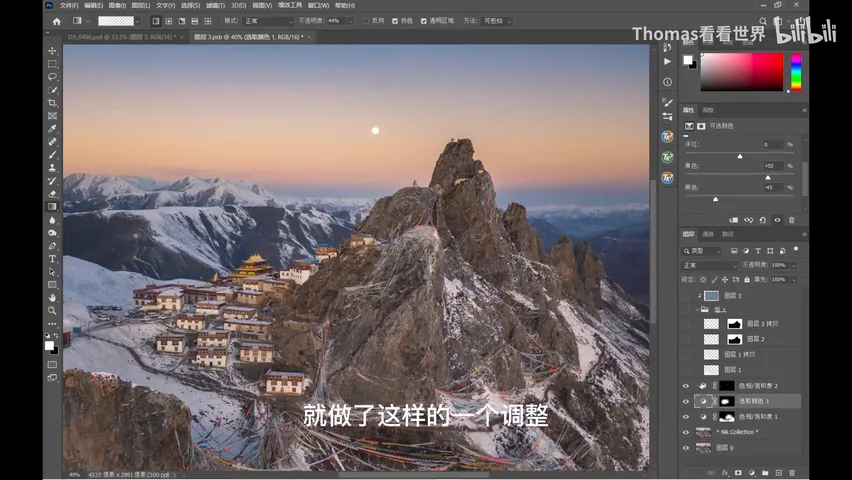The height and width of the screenshot is (480, 852).
Task: Reset adjustment defaults in Properties panel
Action: point(763,220)
